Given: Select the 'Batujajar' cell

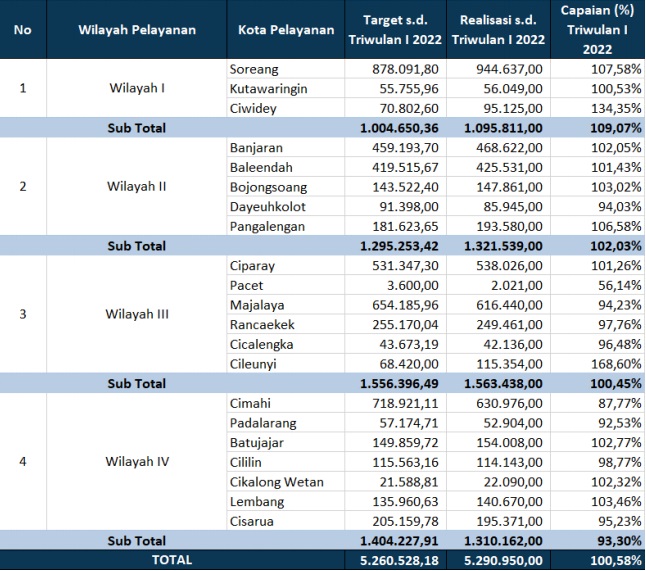Looking at the screenshot, I should click(286, 442).
